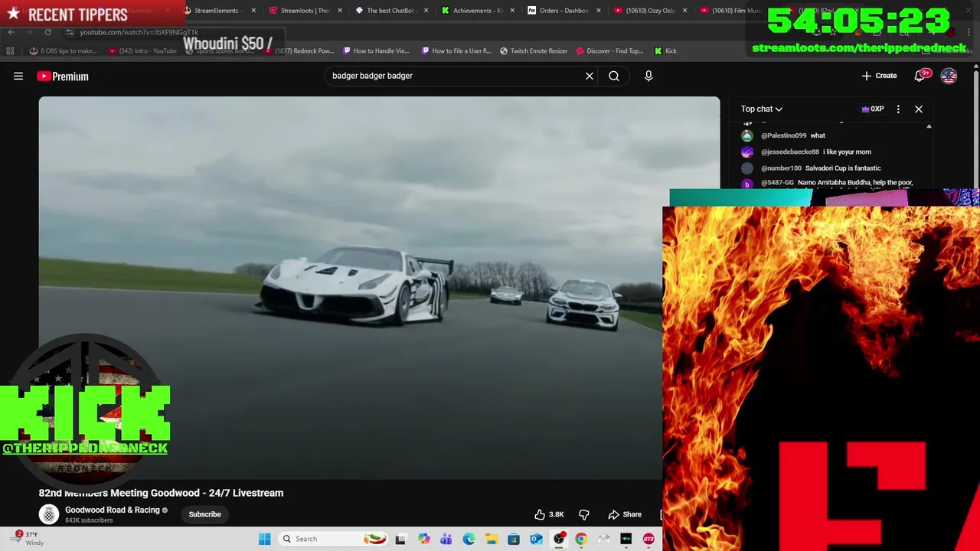The height and width of the screenshot is (551, 980).
Task: Open YouTube notifications bell
Action: click(x=920, y=76)
